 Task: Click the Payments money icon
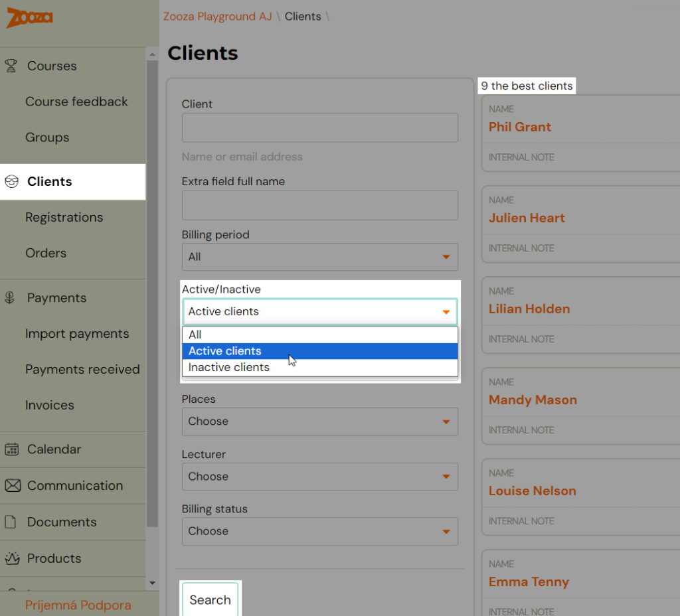coord(9,298)
